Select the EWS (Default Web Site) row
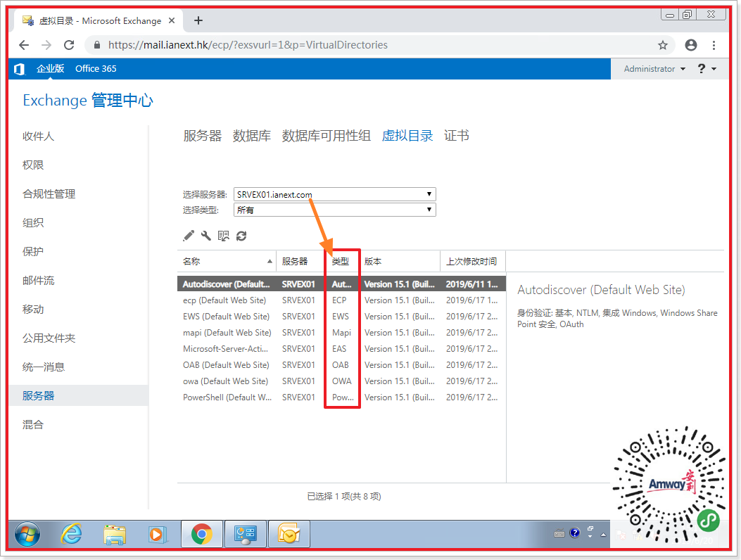The image size is (741, 560). pyautogui.click(x=341, y=316)
